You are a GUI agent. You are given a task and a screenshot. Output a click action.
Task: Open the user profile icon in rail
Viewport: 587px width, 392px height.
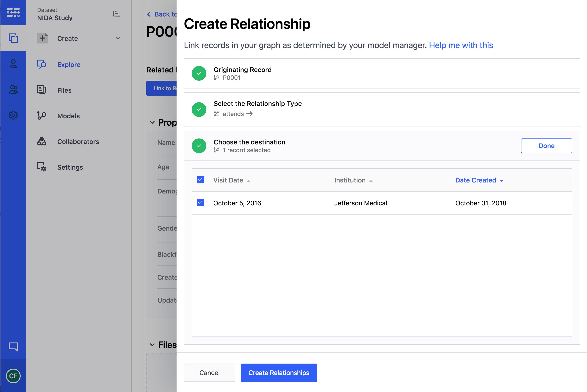click(x=13, y=64)
